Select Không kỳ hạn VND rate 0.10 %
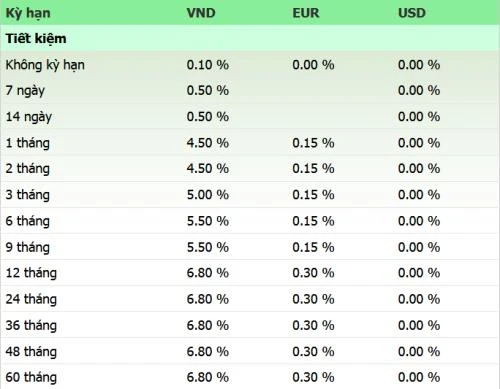The image size is (500, 389). (x=208, y=65)
